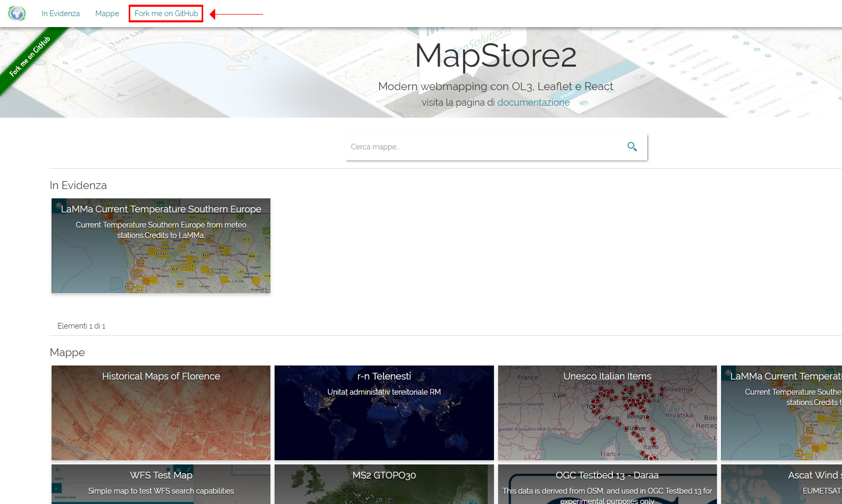Viewport: 842px width, 504px height.
Task: Open the In Evidenza menu item
Action: coord(60,14)
